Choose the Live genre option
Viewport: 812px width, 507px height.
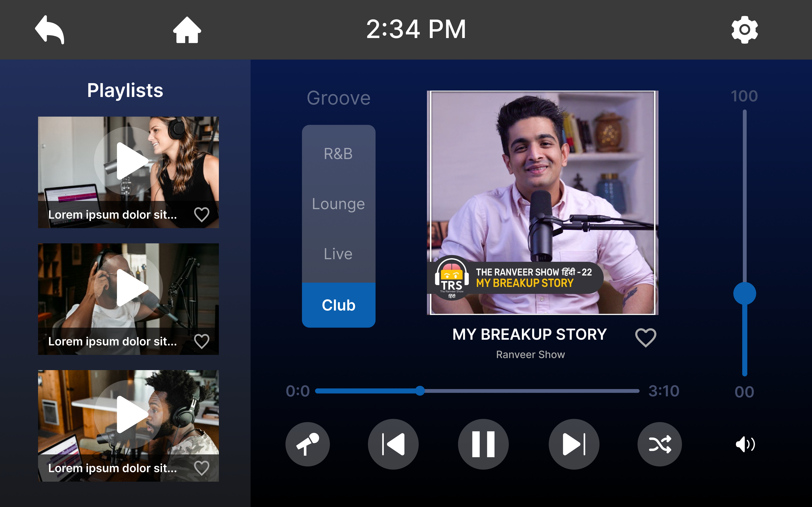[338, 254]
